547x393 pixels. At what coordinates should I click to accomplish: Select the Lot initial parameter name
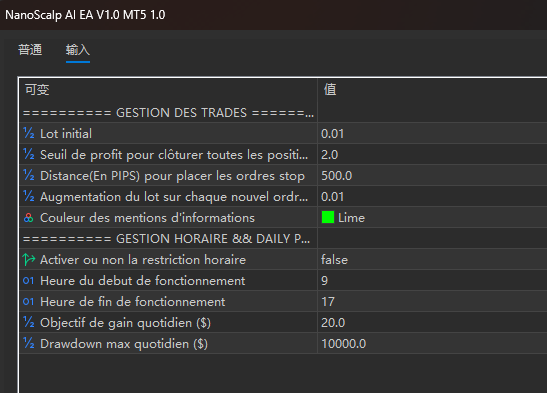point(66,133)
